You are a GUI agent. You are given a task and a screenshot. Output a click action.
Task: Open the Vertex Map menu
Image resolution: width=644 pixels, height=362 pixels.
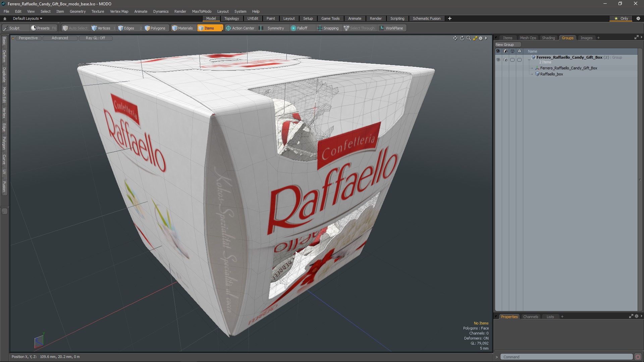119,11
